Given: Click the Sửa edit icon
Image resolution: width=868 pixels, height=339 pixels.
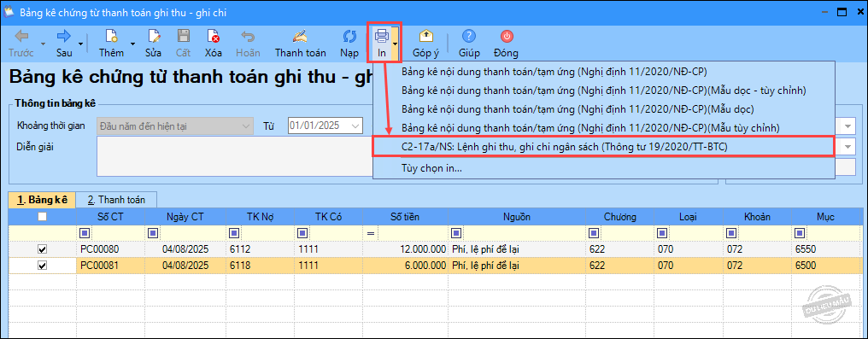Looking at the screenshot, I should 153,37.
